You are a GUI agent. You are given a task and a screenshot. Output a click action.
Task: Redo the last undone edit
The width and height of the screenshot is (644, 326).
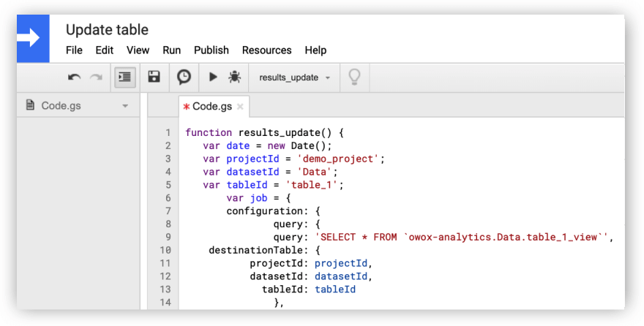click(96, 77)
